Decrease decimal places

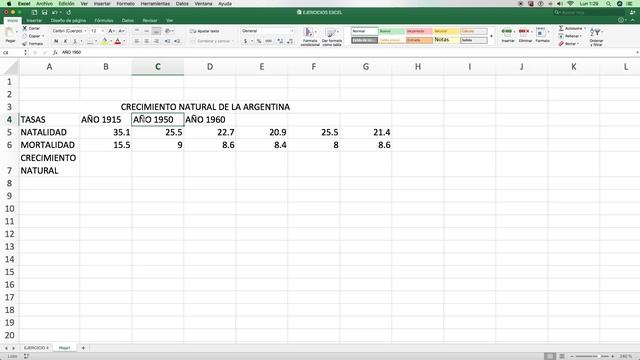290,41
